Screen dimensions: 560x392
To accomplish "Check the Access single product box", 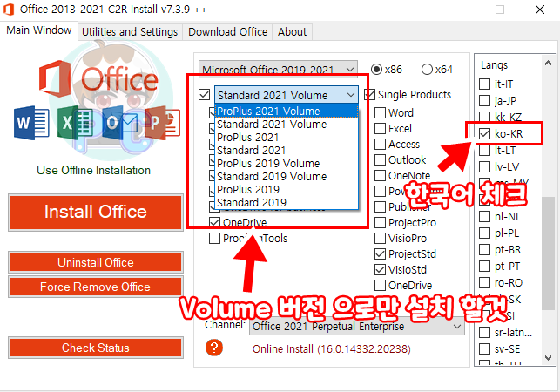I will pos(380,145).
